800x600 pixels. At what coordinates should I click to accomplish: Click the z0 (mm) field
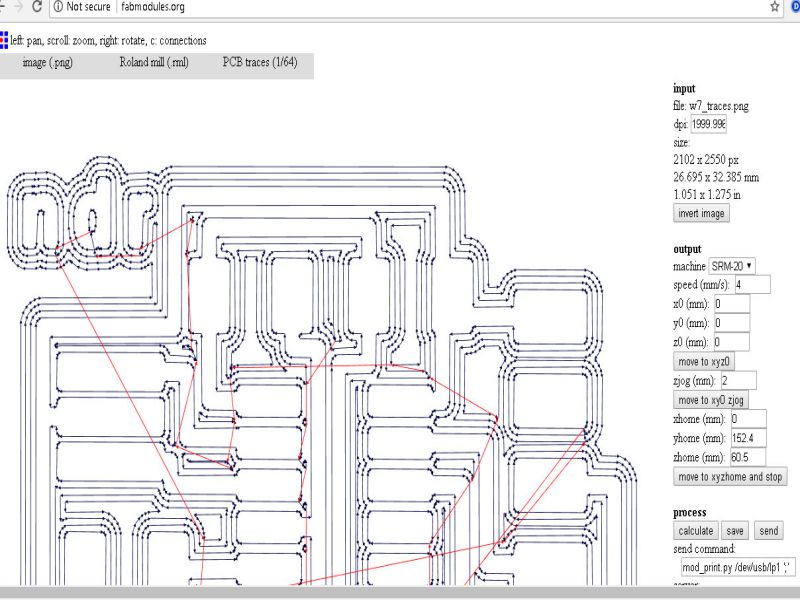click(732, 342)
